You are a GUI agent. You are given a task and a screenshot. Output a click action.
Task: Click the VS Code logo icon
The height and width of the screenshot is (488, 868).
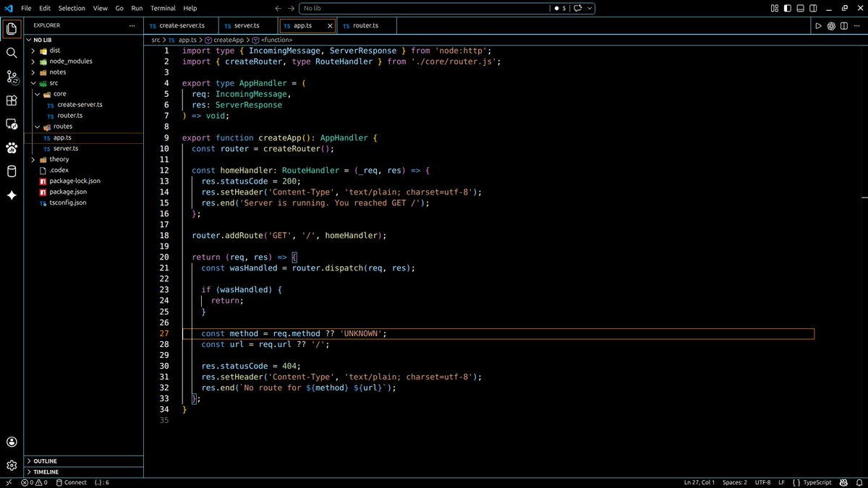[x=9, y=8]
